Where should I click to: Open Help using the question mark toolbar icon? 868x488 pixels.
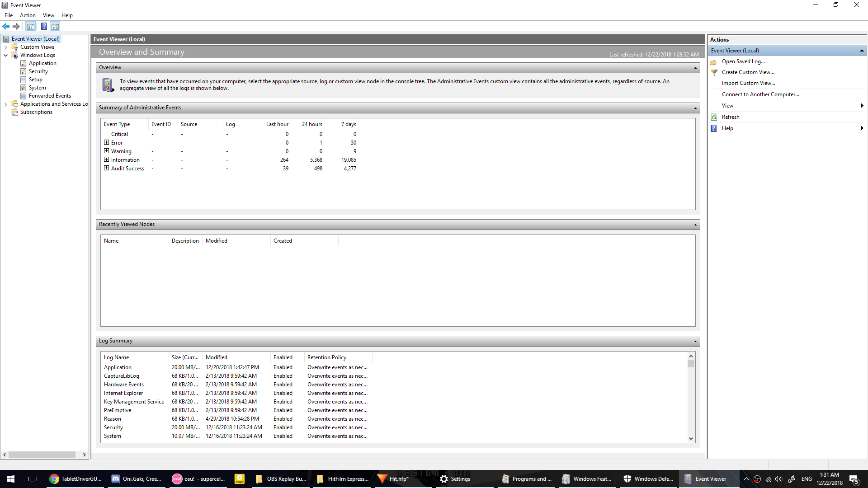(44, 26)
